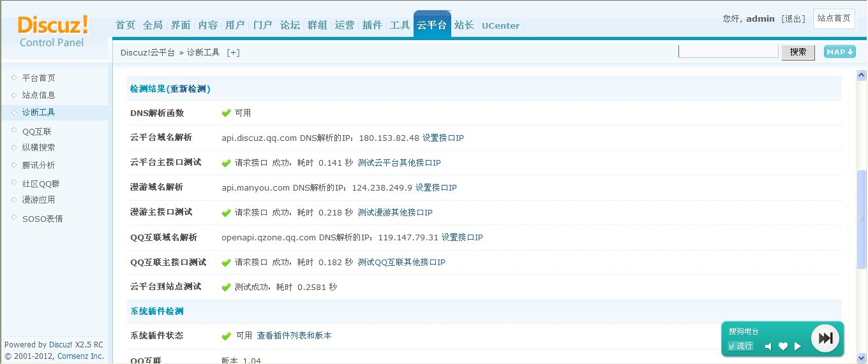This screenshot has width=868, height=364.
Task: Open the 群组 top menu
Action: (x=317, y=25)
